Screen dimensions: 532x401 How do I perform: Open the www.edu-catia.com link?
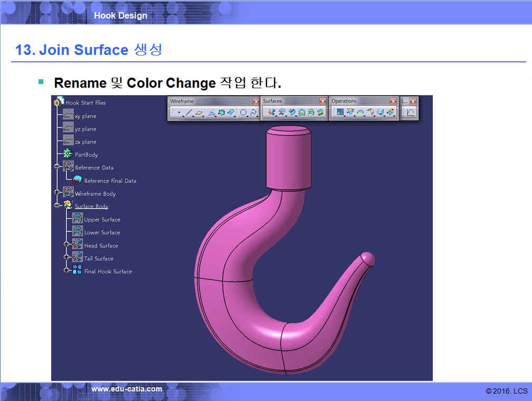click(x=127, y=389)
